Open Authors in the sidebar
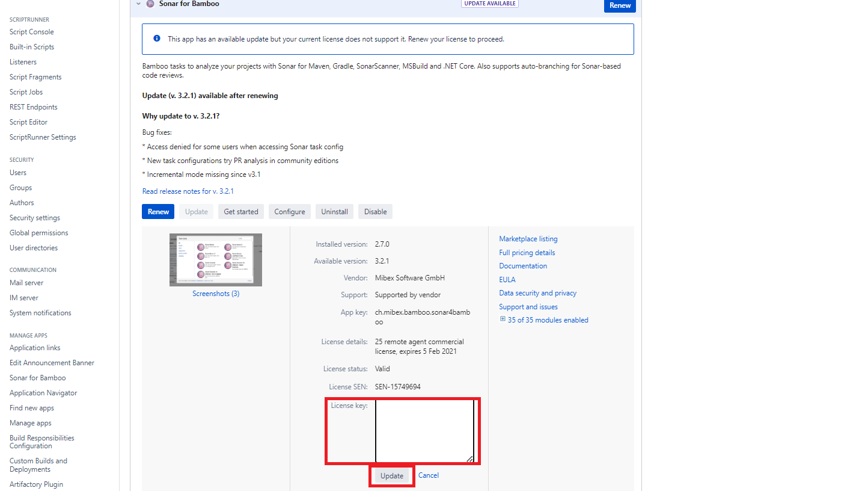868x491 pixels. pos(22,203)
